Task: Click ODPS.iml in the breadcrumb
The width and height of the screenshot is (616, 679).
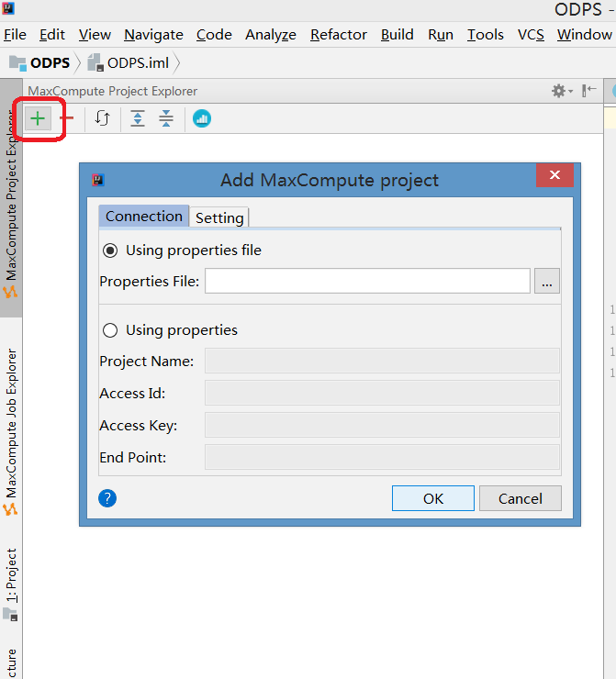Action: [139, 63]
